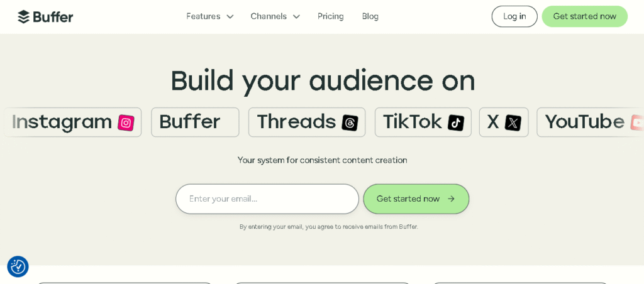Go to the Pricing page
This screenshot has width=644, height=284.
pyautogui.click(x=330, y=16)
